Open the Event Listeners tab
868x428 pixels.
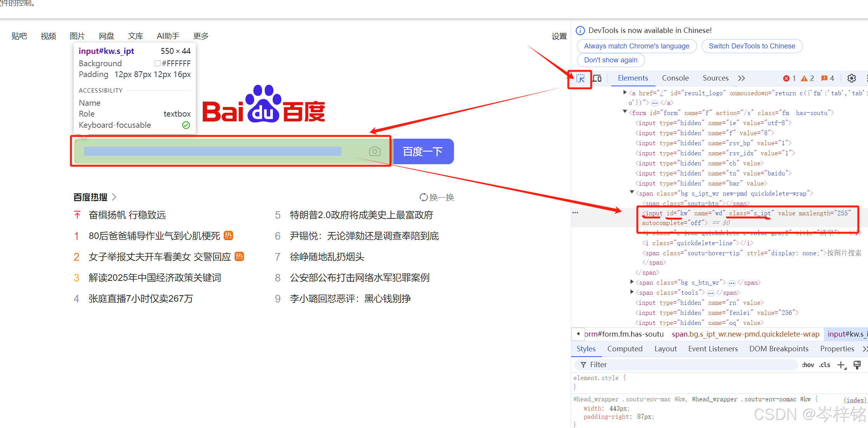click(x=713, y=349)
